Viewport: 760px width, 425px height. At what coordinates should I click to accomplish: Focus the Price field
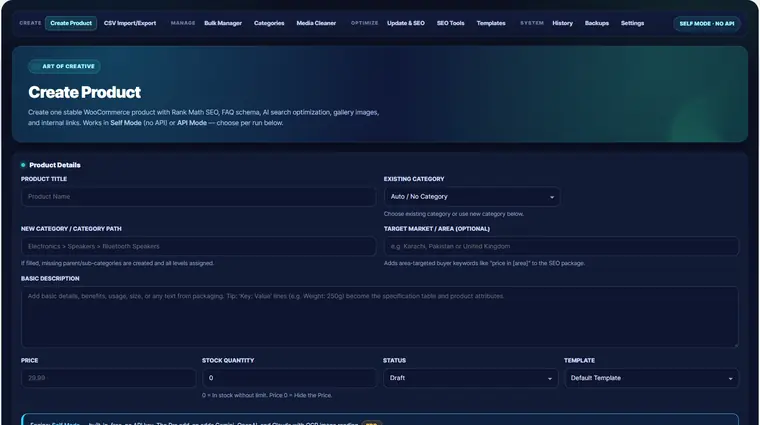[109, 378]
